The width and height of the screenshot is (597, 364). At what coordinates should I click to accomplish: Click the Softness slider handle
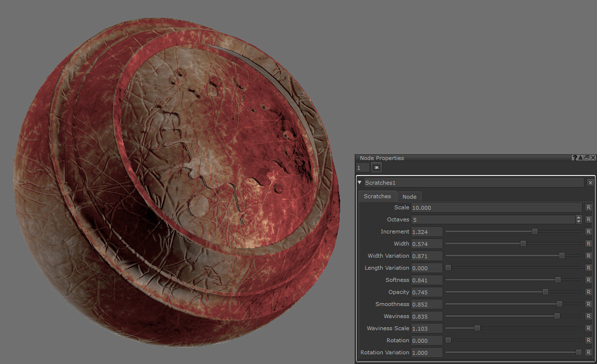coord(558,280)
